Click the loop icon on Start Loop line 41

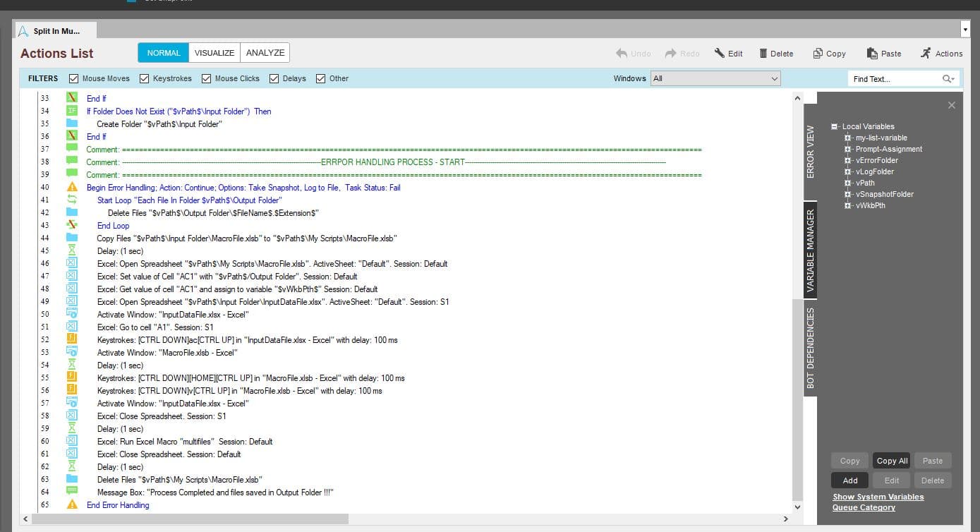click(x=72, y=200)
